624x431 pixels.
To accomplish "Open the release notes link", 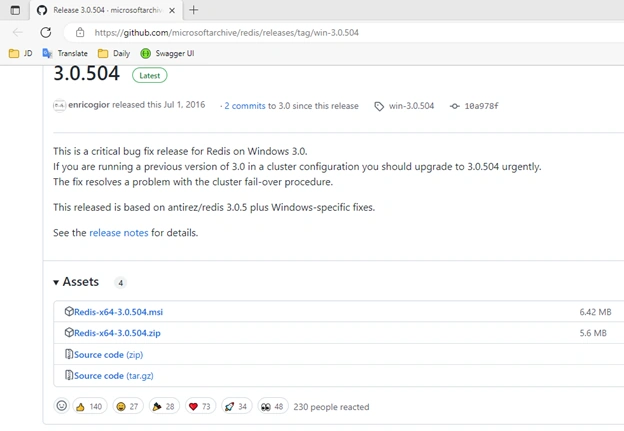I will click(119, 233).
